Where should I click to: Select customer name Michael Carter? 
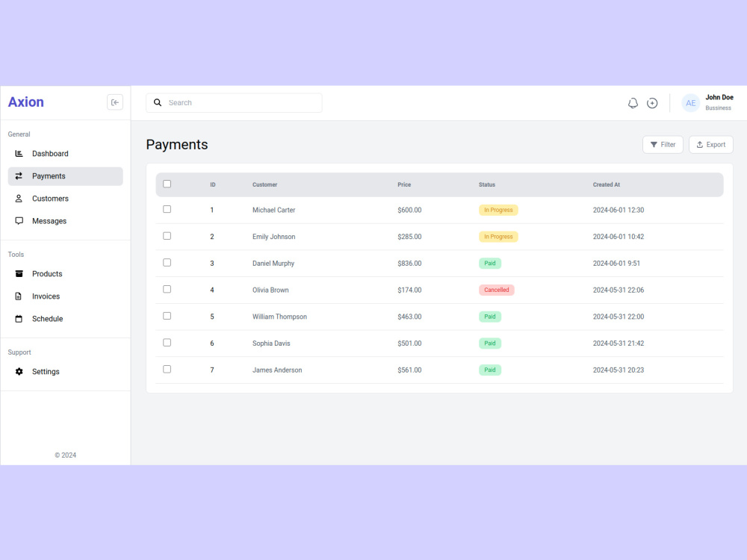point(274,210)
